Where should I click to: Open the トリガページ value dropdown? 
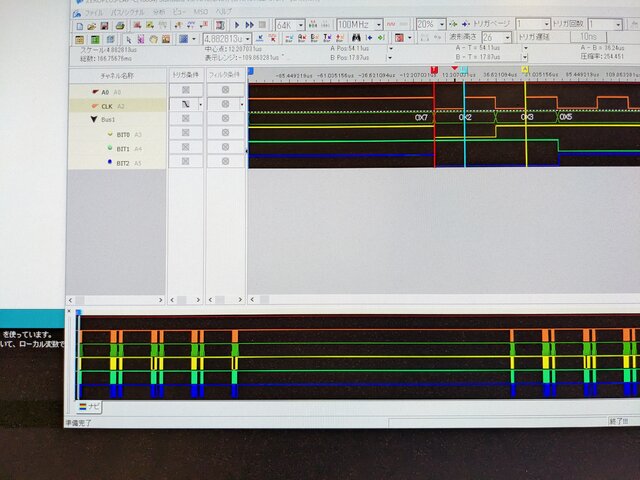[x=547, y=24]
